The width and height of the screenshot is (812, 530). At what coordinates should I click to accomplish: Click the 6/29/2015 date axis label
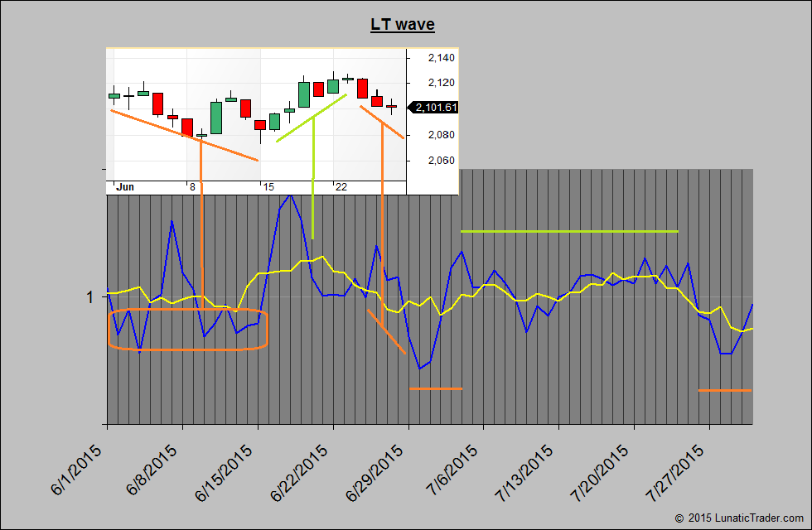click(375, 472)
